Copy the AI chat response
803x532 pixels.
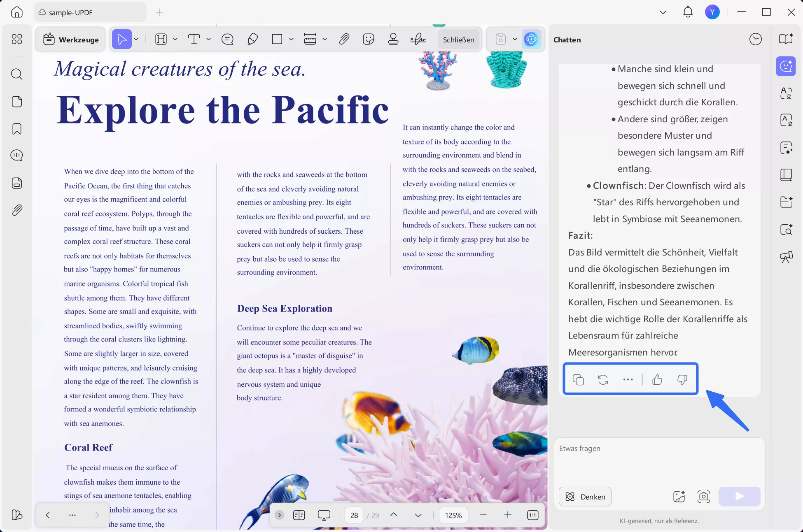click(578, 379)
